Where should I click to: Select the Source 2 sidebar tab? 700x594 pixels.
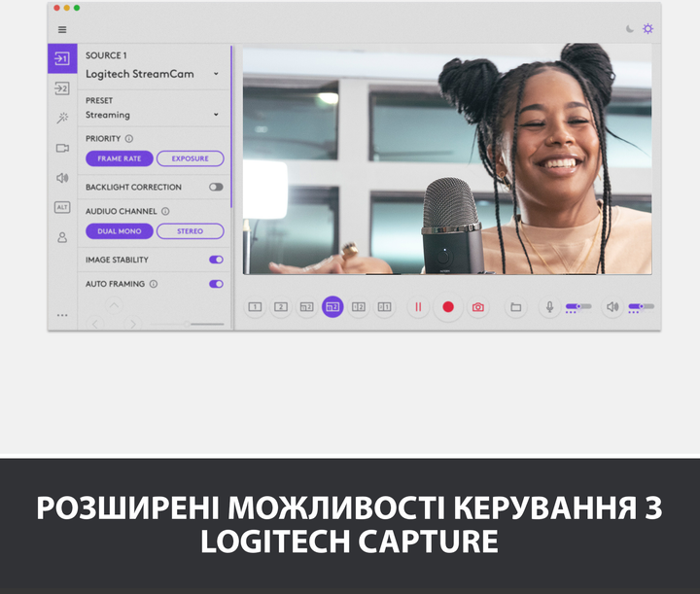[62, 88]
